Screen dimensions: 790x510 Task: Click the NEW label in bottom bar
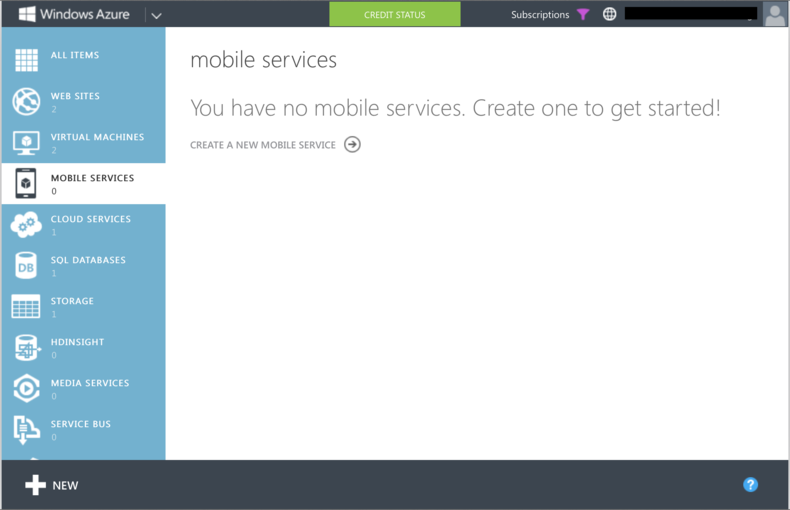[x=65, y=486]
